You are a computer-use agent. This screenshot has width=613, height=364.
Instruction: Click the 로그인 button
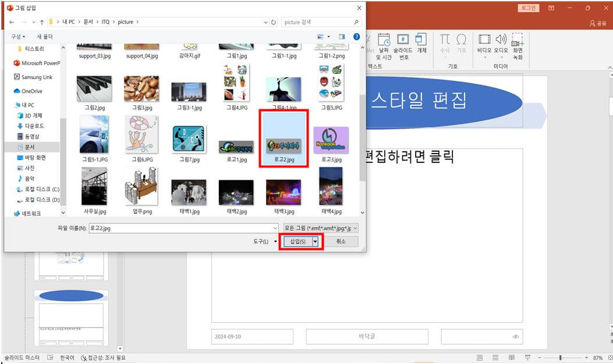pyautogui.click(x=528, y=8)
